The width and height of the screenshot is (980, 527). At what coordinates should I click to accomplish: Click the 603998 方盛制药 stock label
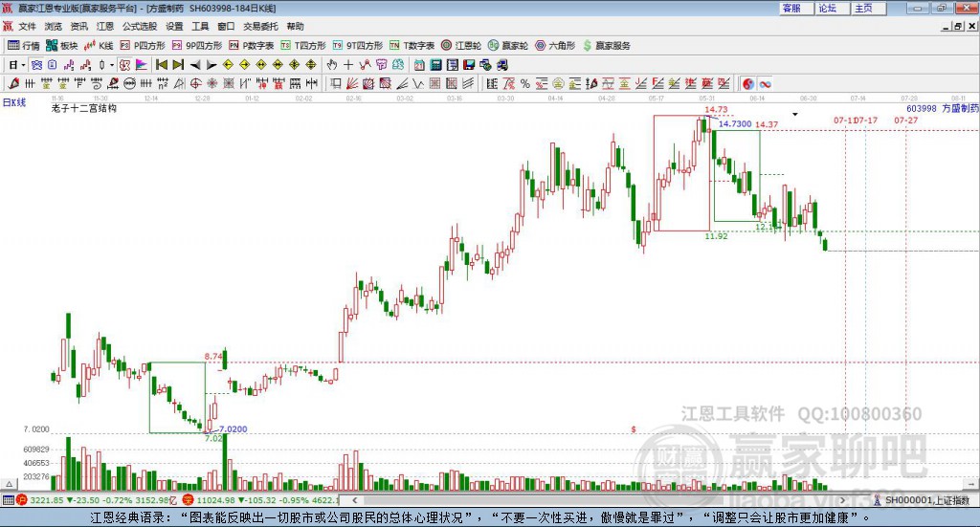tap(943, 108)
